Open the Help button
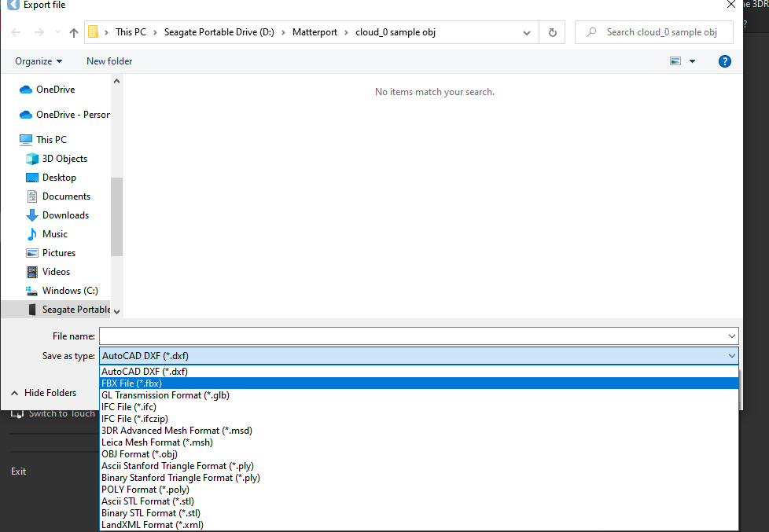 coord(724,61)
